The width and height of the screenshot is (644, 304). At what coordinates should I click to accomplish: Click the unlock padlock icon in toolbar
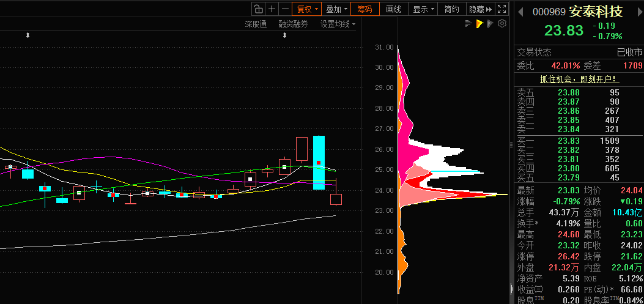coord(258,9)
